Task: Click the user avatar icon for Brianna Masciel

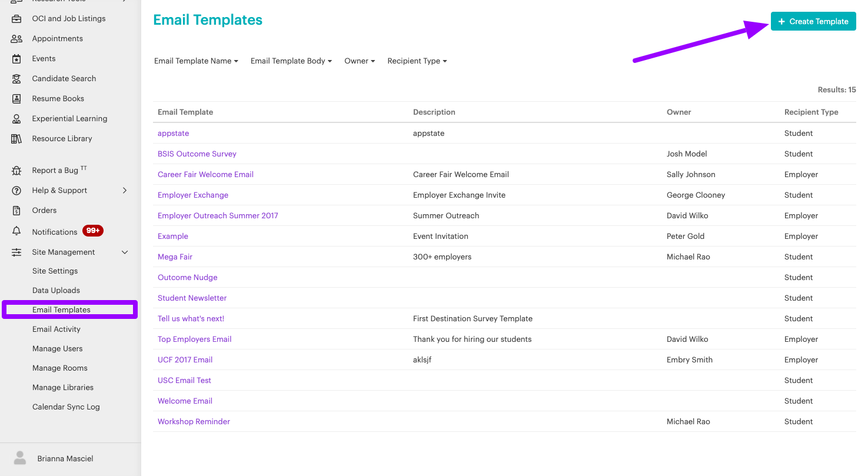Action: tap(20, 458)
